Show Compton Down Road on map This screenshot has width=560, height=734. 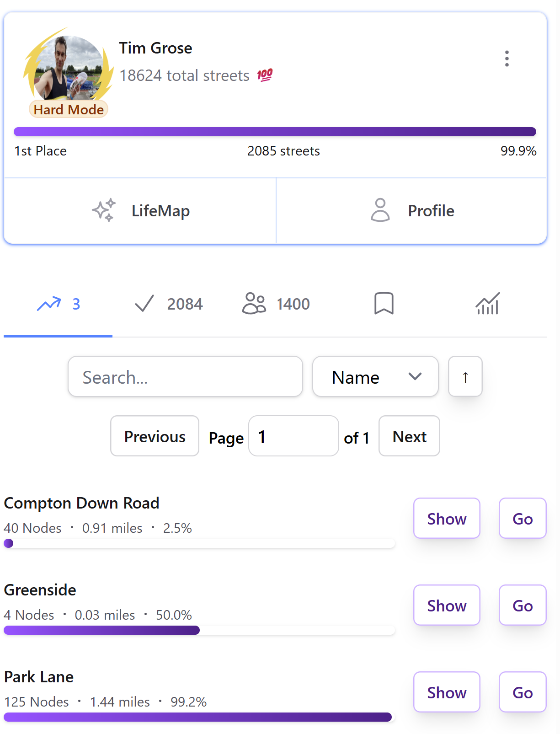pyautogui.click(x=446, y=519)
